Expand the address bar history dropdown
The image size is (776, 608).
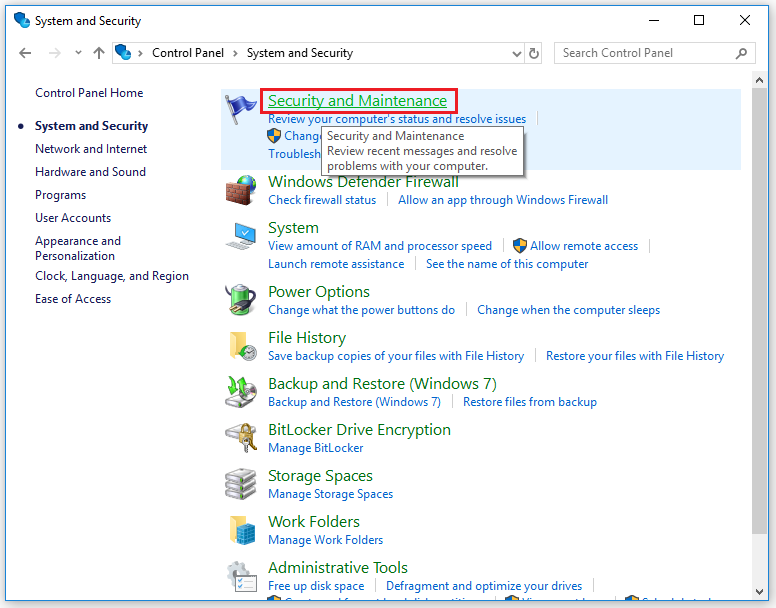(x=516, y=53)
